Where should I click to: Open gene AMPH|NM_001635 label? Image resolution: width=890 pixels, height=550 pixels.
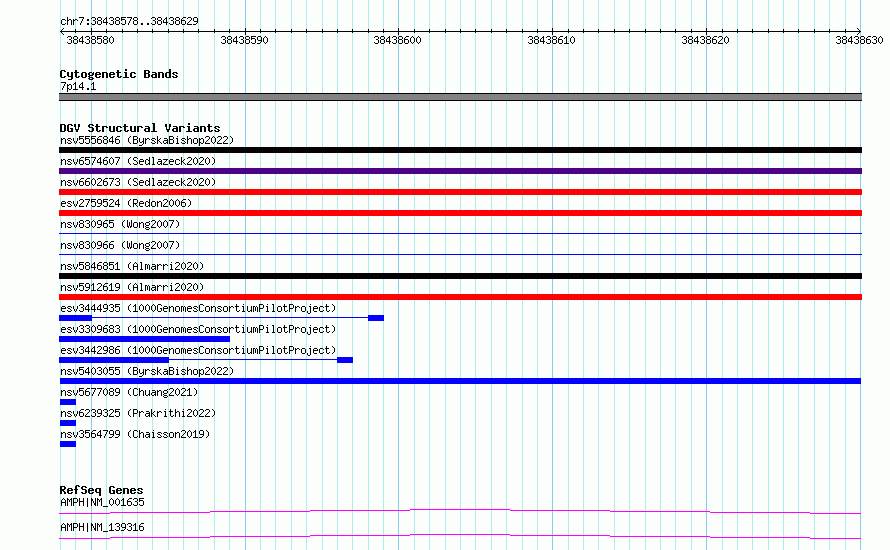tap(102, 502)
